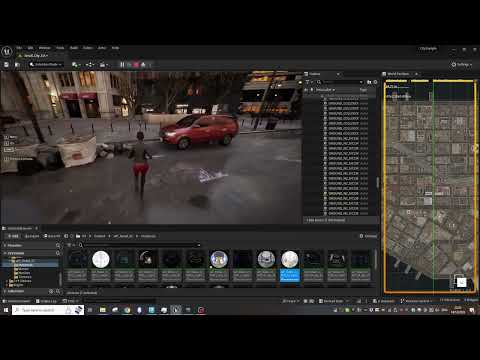480x360 pixels.
Task: Open the Cmd type dropdown
Action: coord(70,301)
